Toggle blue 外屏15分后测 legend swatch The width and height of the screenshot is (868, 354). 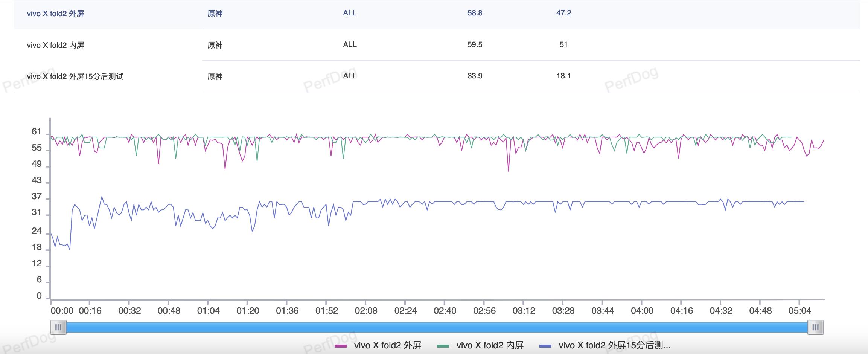pyautogui.click(x=545, y=346)
